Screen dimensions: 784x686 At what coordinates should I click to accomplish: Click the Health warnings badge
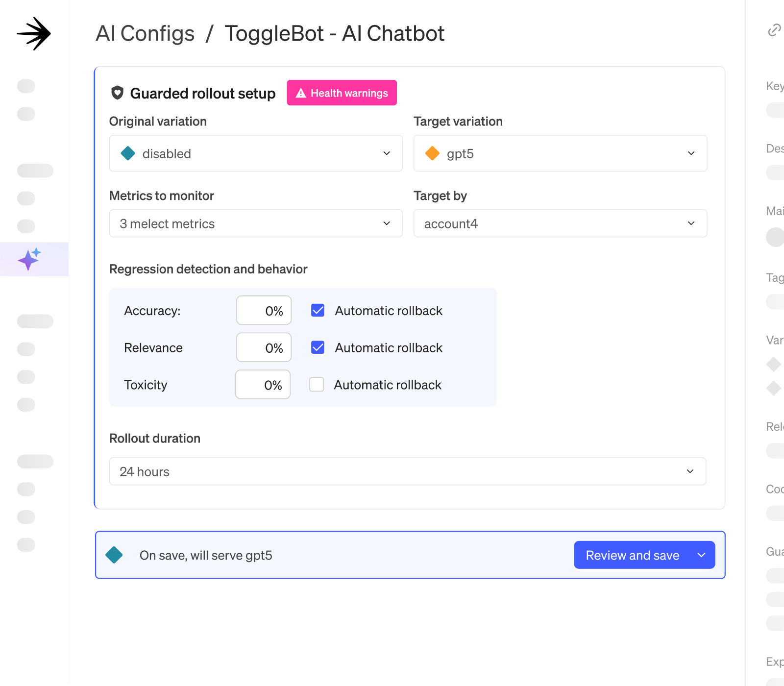tap(342, 93)
